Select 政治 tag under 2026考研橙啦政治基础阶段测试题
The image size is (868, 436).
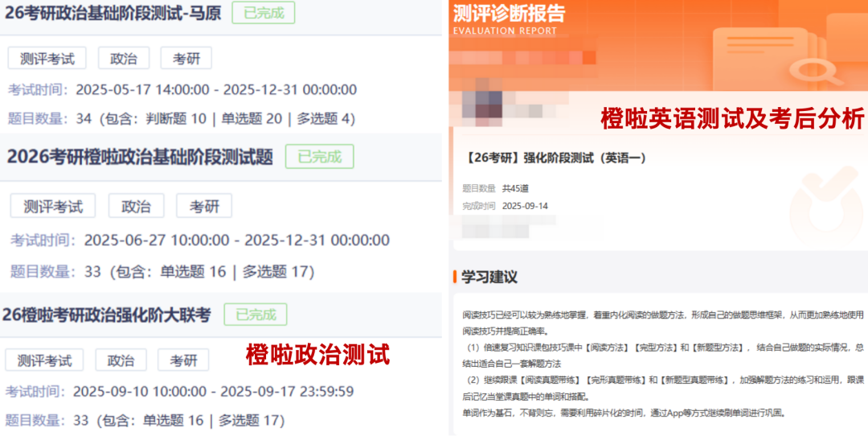point(136,206)
